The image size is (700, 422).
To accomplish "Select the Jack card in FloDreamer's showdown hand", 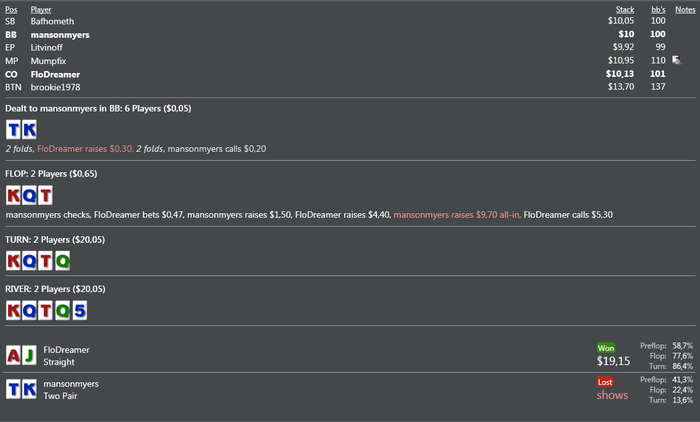I will (x=29, y=356).
